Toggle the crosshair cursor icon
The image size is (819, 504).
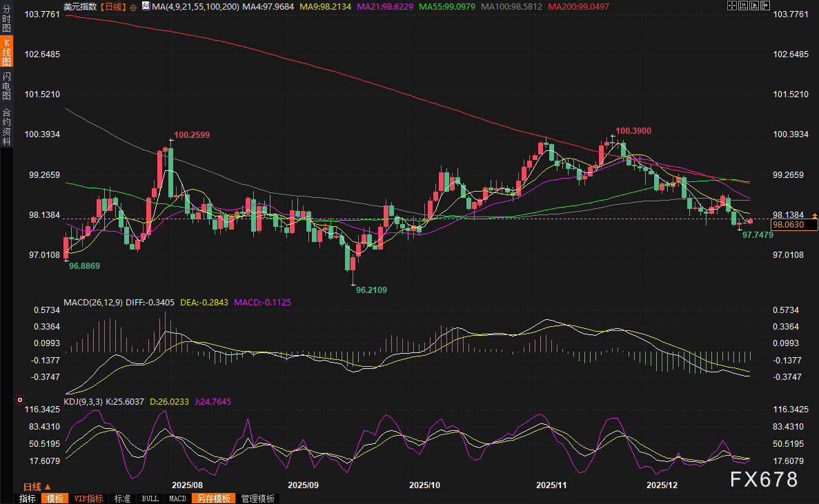(731, 6)
